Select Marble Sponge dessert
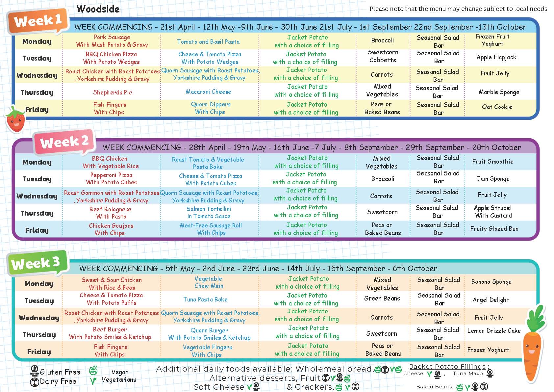 499,92
